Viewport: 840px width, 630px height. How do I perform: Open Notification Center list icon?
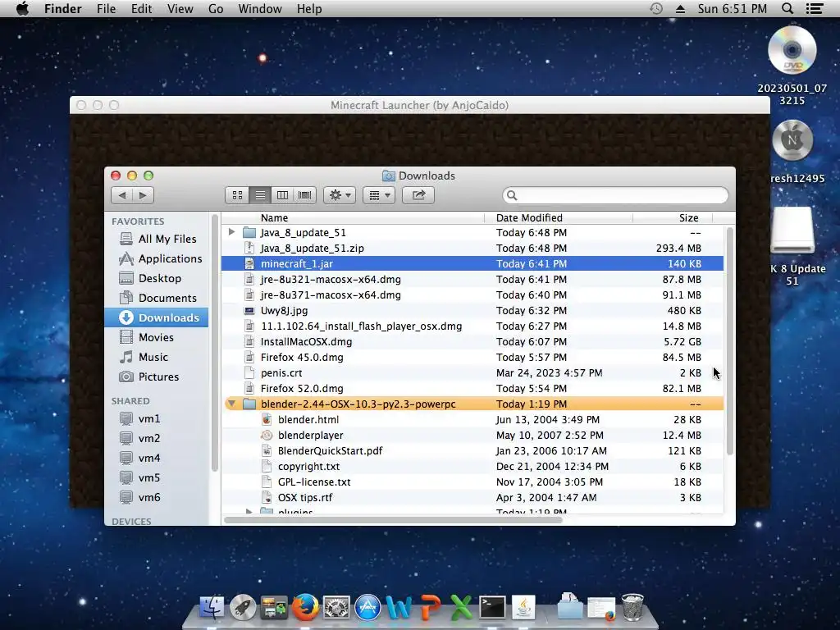815,8
